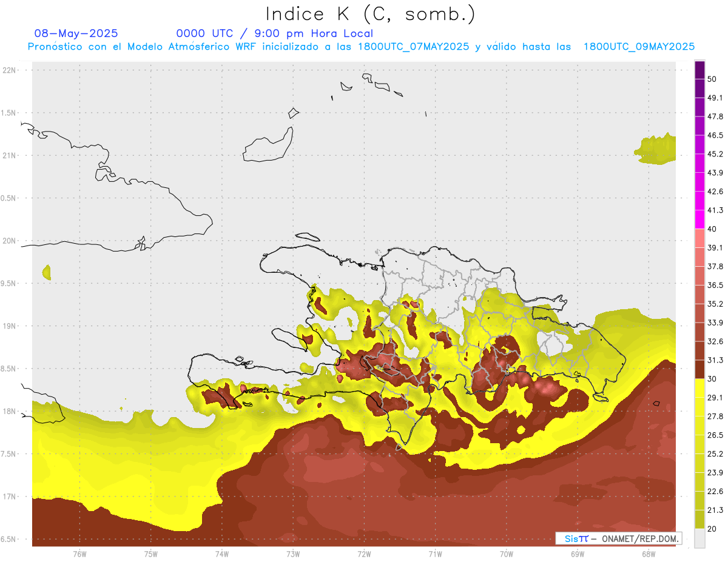Viewport: 728px width, 562px height.
Task: Click the "73W" longitude axis label
Action: (293, 554)
